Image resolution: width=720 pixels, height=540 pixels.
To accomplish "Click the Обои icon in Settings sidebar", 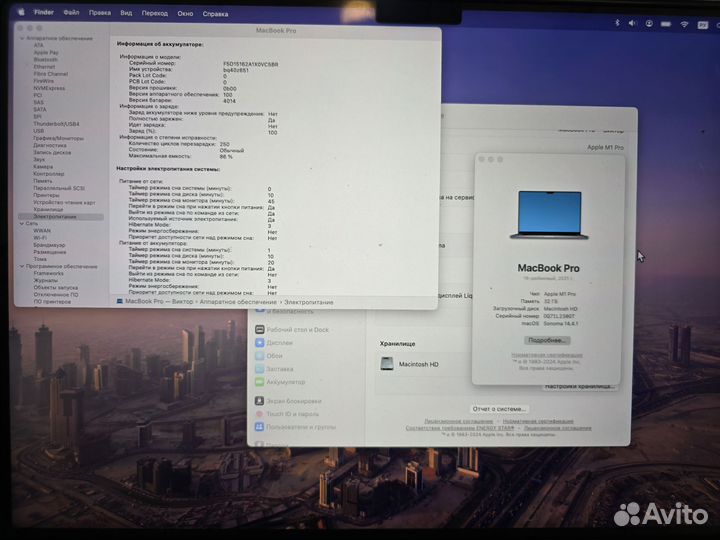I will coord(259,356).
